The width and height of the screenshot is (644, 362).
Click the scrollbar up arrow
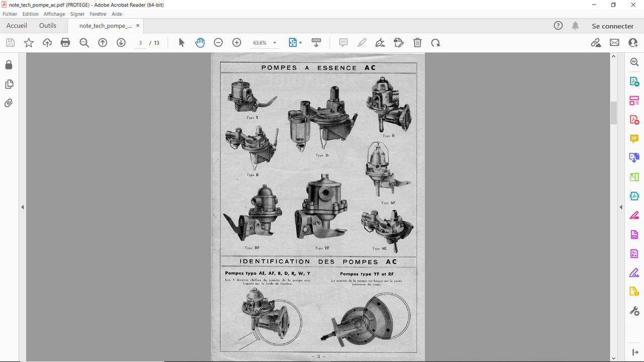coord(613,56)
